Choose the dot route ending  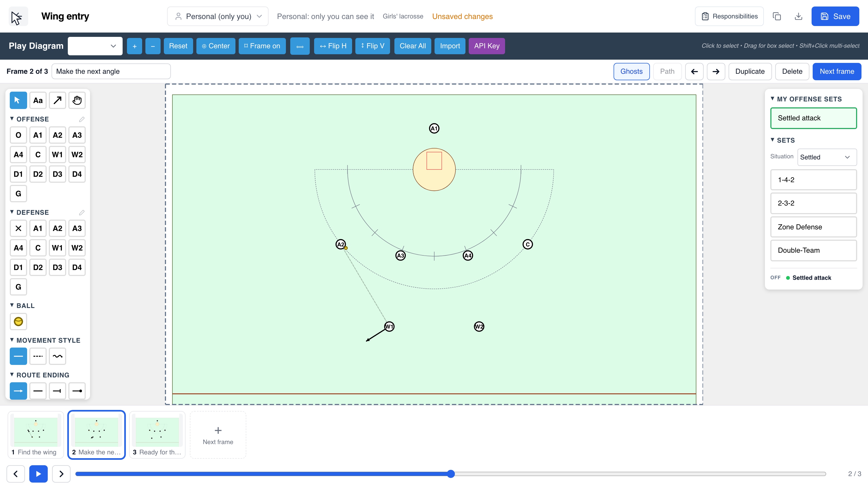(77, 391)
